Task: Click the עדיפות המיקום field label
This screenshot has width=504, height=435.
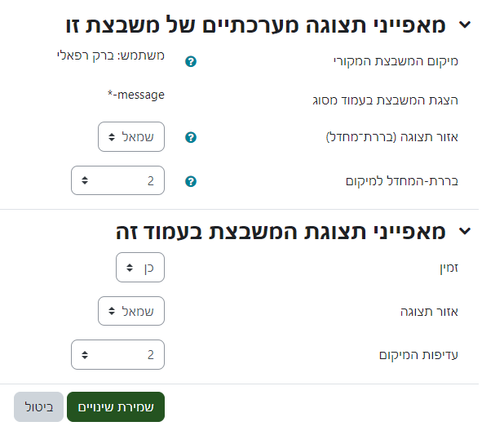Action: tap(418, 355)
